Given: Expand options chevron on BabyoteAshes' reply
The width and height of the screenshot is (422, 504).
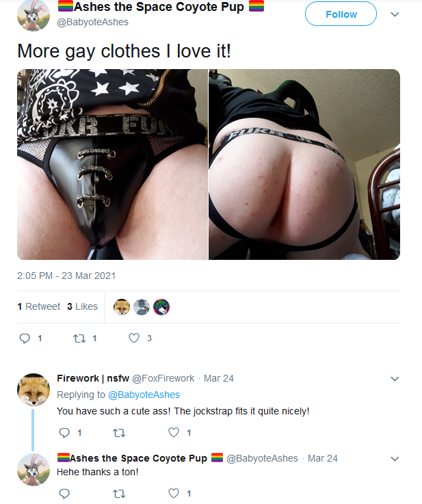Looking at the screenshot, I should (x=395, y=459).
